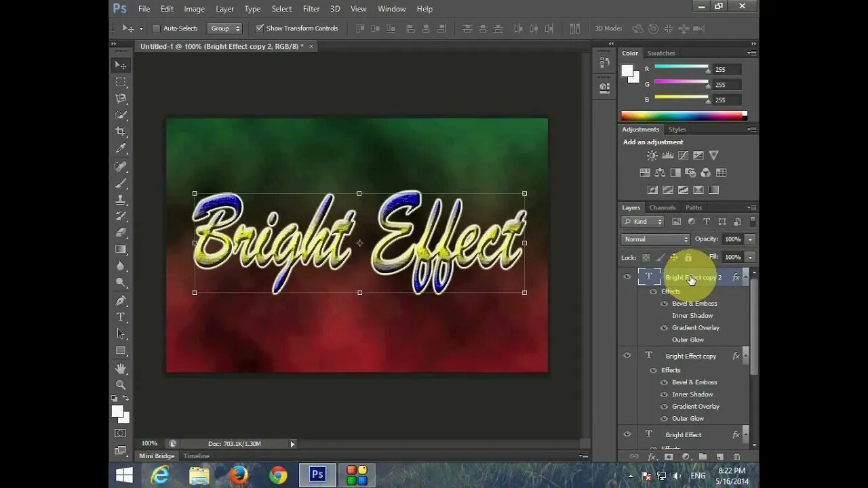Hide the original Bright Effect layer
868x488 pixels.
(627, 434)
